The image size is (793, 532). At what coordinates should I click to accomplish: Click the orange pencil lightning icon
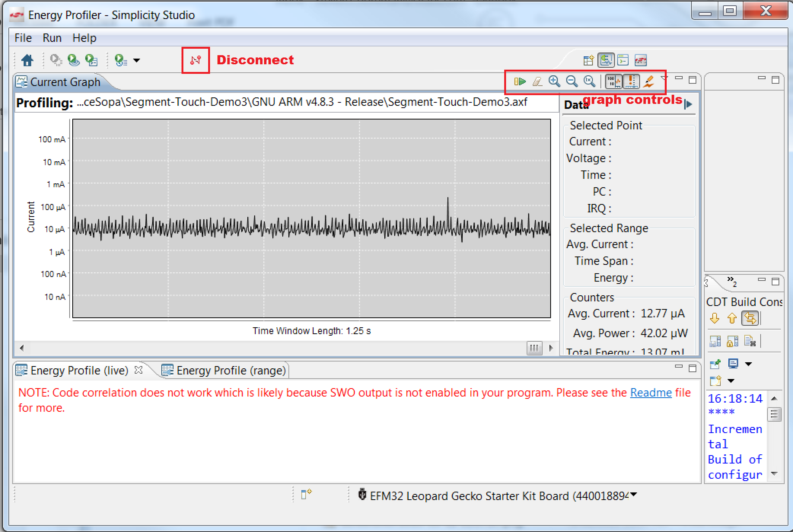point(648,81)
